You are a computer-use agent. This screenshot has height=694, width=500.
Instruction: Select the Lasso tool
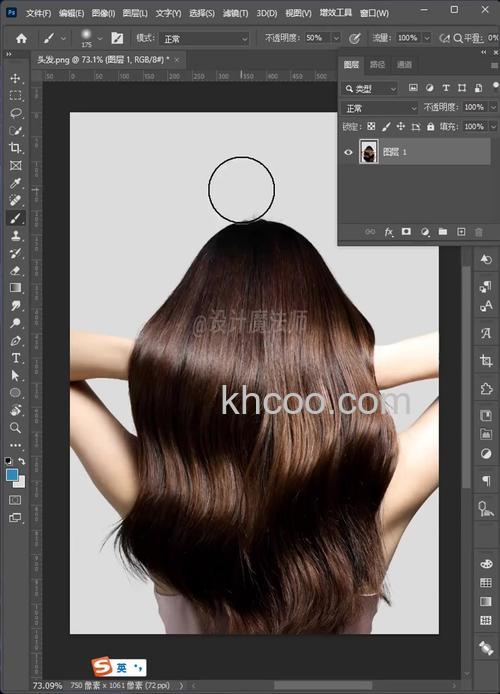click(15, 113)
